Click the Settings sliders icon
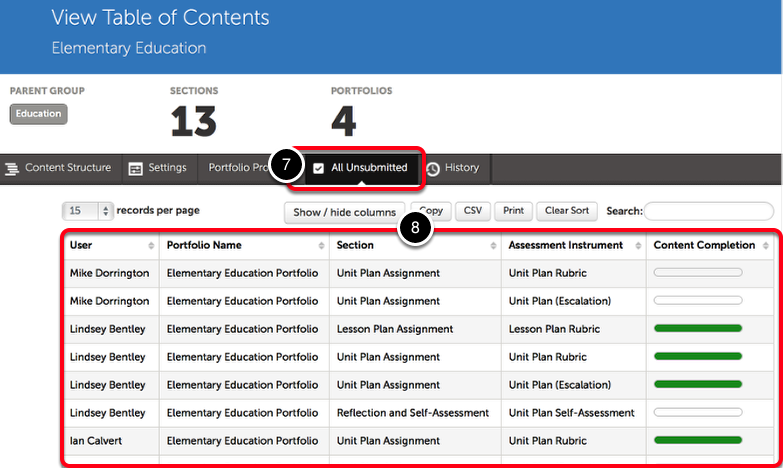Screen dimensions: 783x468 pos(135,169)
